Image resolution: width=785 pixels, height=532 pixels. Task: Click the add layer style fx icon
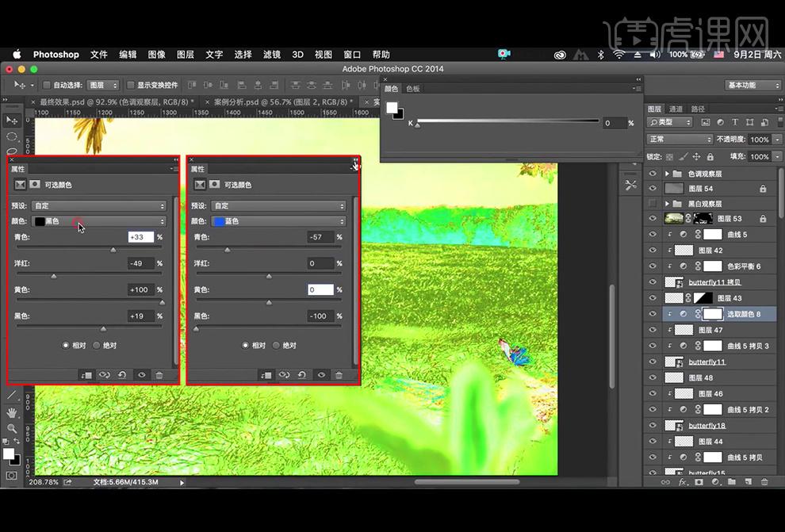pyautogui.click(x=683, y=482)
